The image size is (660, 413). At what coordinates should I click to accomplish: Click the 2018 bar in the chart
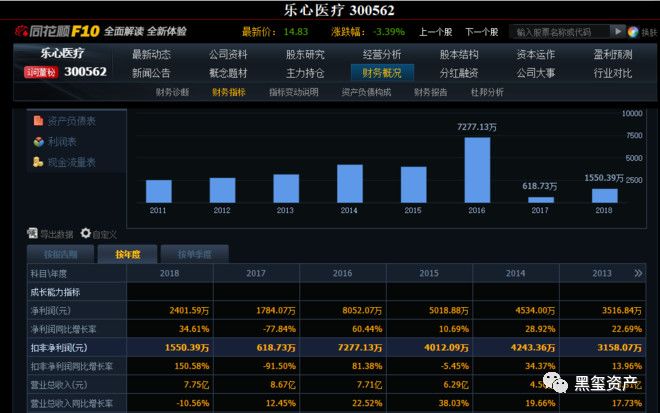pyautogui.click(x=605, y=196)
